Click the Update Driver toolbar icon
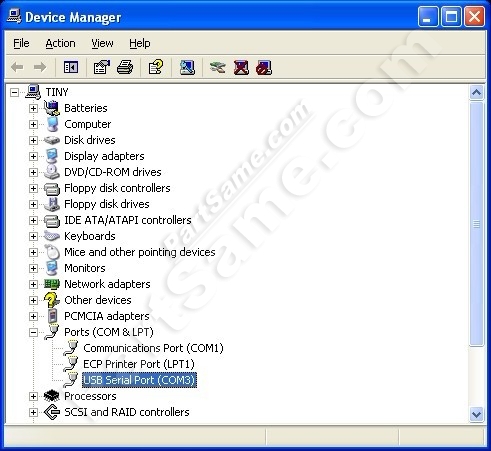 (218, 67)
